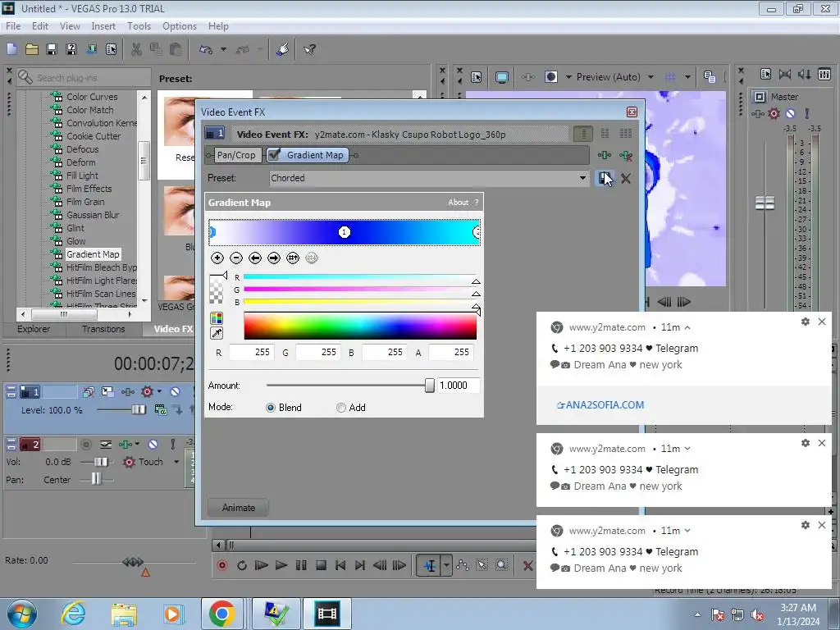This screenshot has width=840, height=630.
Task: Click the gradient point 1 marker
Action: (x=345, y=232)
